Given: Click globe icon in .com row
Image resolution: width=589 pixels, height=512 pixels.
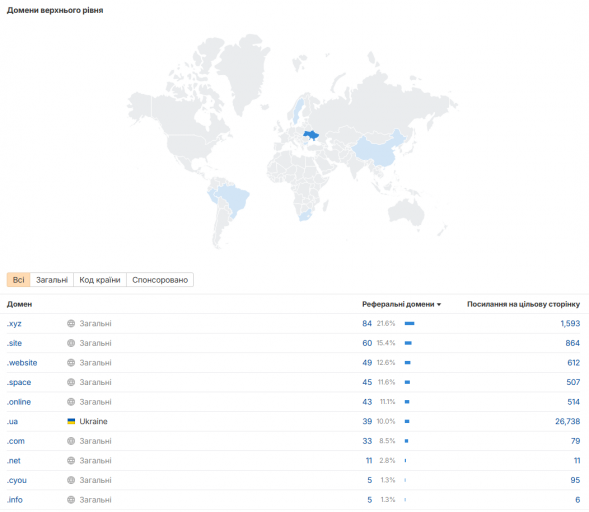Looking at the screenshot, I should pos(71,441).
